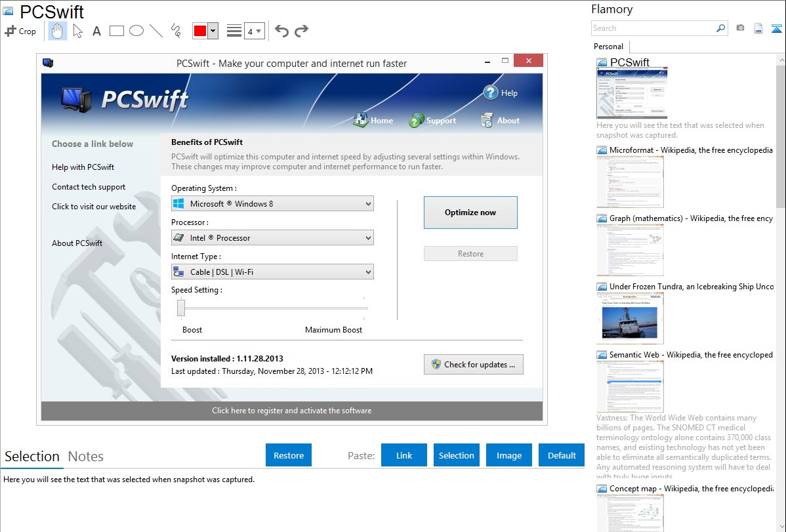Click the PCSwift computer logo icon
Image resolution: width=786 pixels, height=532 pixels.
point(75,99)
